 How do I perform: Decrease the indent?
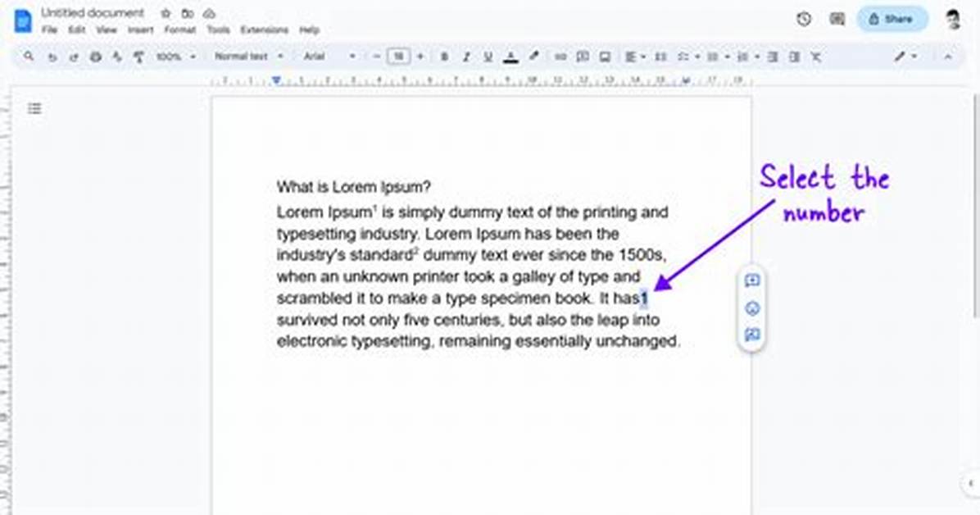(773, 57)
